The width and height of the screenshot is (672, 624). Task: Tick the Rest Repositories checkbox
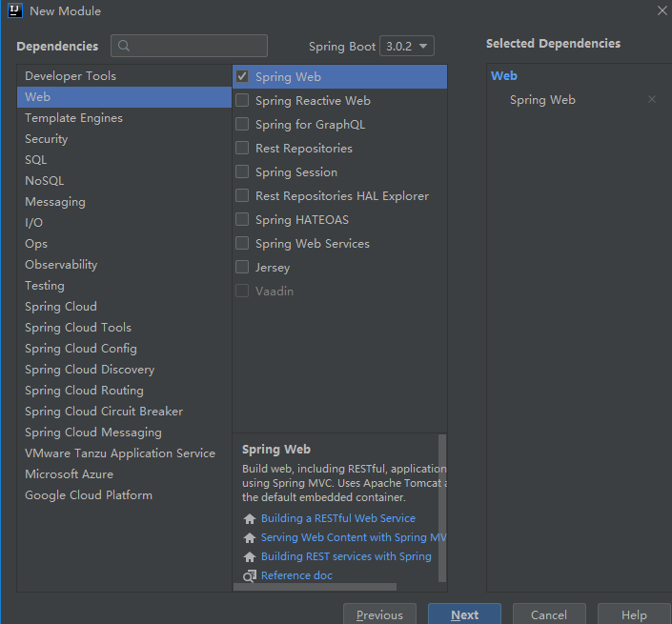point(242,148)
